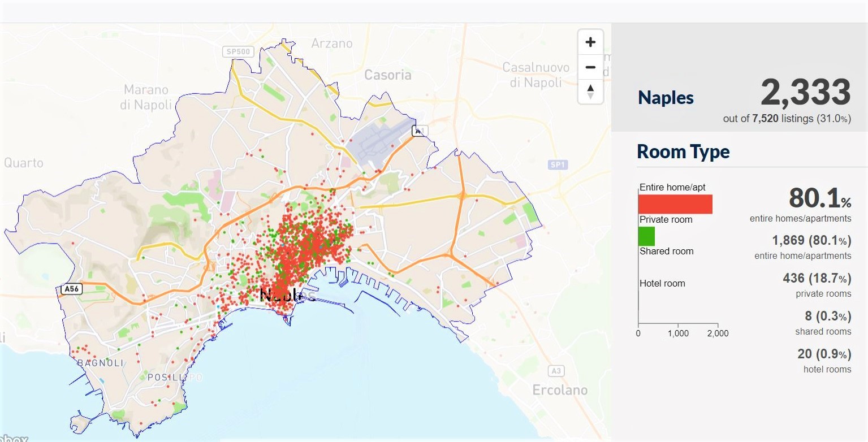This screenshot has height=442, width=868.
Task: Select the green Private room bar
Action: pos(646,236)
